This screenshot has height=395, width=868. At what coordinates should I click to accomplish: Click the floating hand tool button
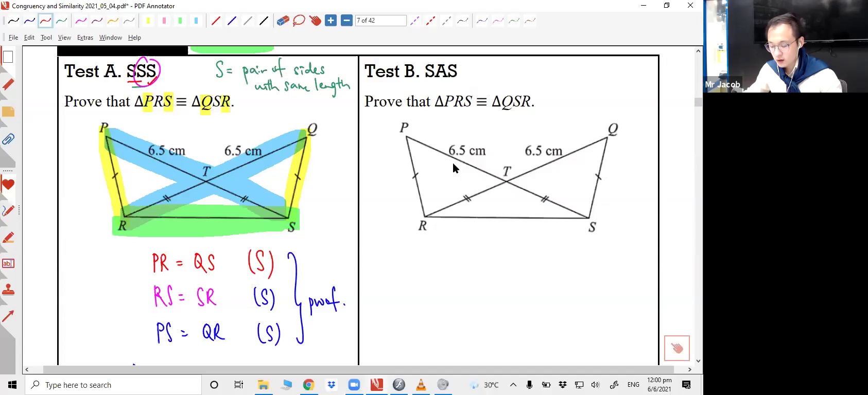point(676,348)
